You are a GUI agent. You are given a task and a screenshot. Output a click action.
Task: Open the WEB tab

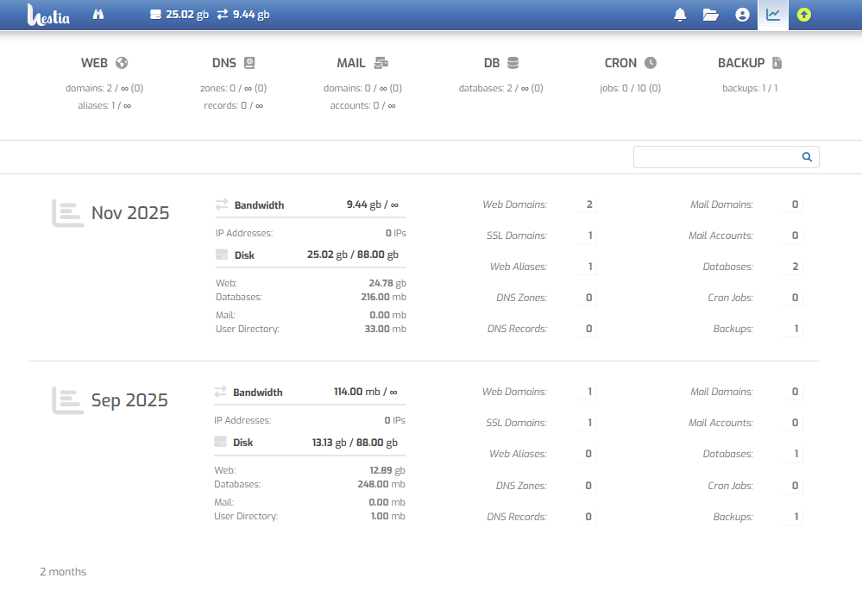(x=104, y=63)
